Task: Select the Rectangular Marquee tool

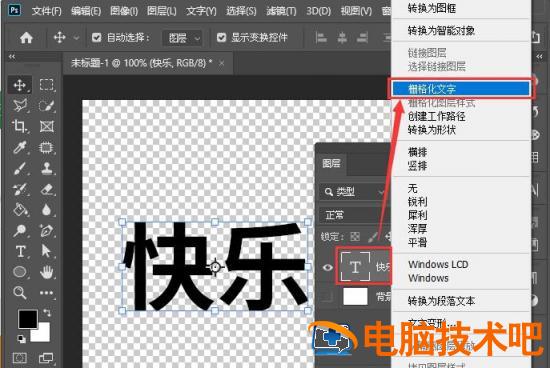Action: pyautogui.click(x=46, y=85)
